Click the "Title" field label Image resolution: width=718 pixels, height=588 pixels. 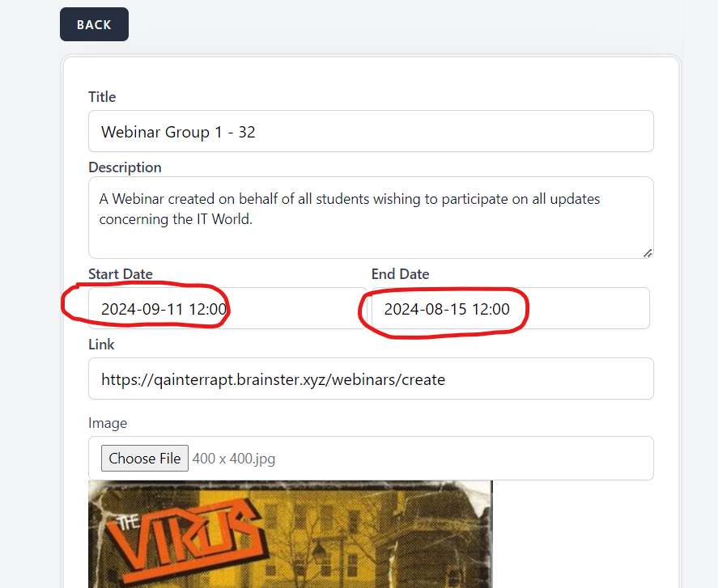click(102, 97)
